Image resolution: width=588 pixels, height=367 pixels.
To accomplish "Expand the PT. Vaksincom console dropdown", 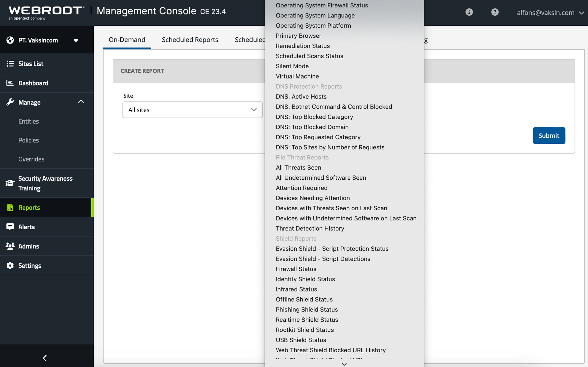I will pyautogui.click(x=76, y=40).
